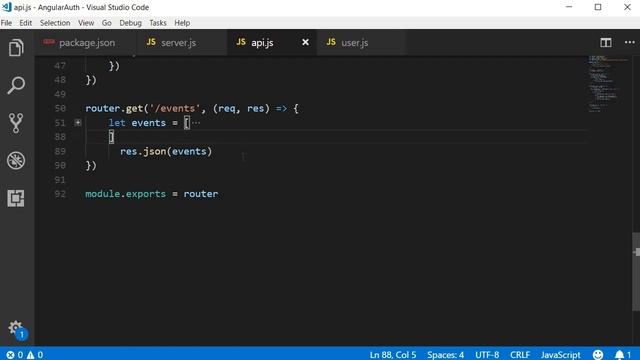This screenshot has height=360, width=640.
Task: Open the Manage gear menu
Action: 16,329
